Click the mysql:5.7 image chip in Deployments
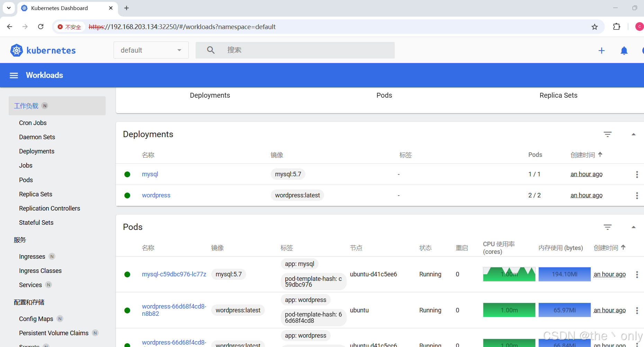Image resolution: width=644 pixels, height=347 pixels. [x=288, y=174]
